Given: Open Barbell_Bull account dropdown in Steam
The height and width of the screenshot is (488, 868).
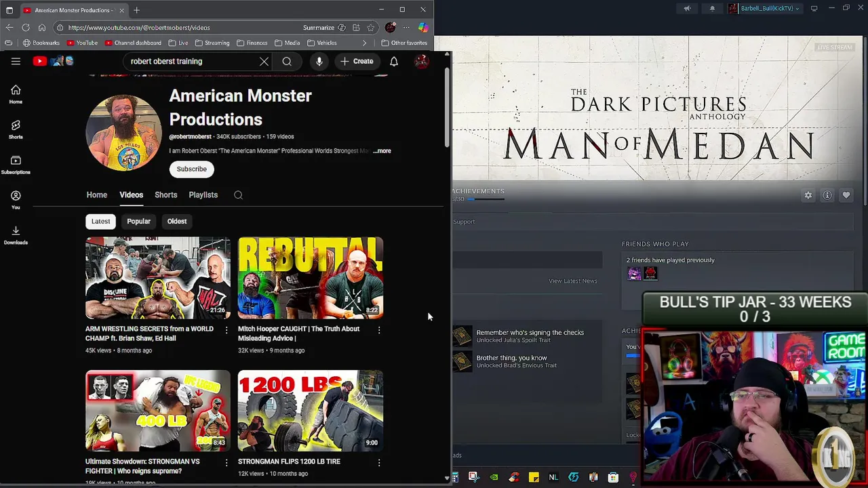Looking at the screenshot, I should (764, 9).
